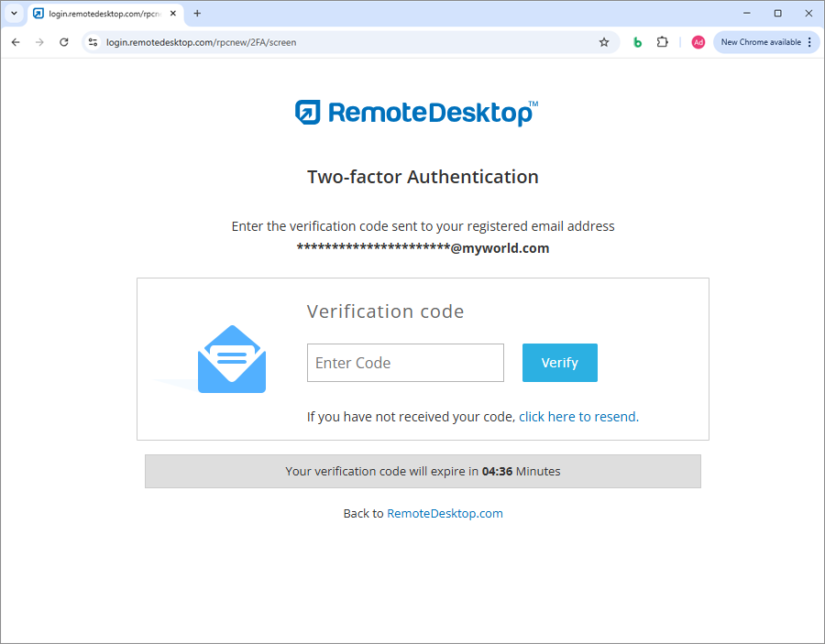This screenshot has height=644, width=825.
Task: Open a new tab with plus button
Action: [x=197, y=14]
